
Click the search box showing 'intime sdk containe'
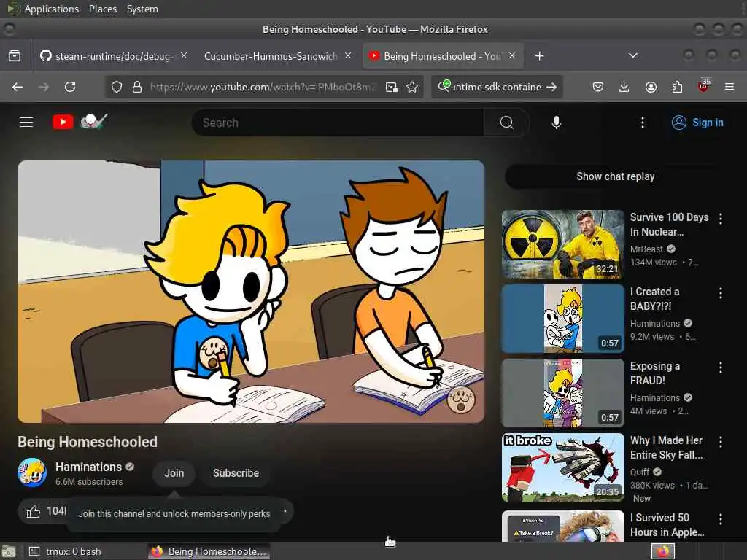pos(497,87)
